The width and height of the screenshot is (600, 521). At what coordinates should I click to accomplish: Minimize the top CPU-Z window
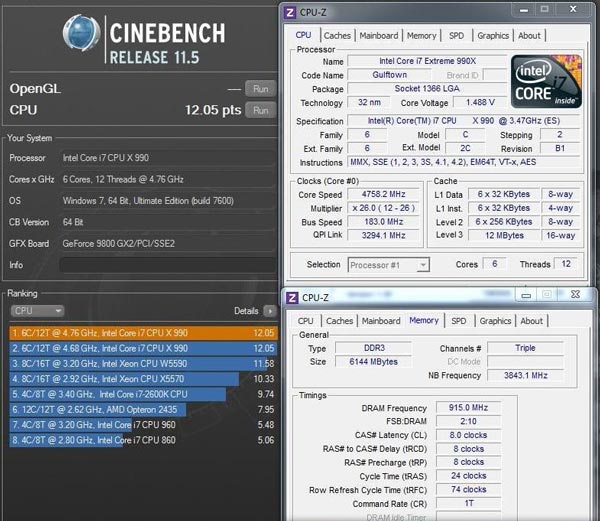pyautogui.click(x=524, y=10)
